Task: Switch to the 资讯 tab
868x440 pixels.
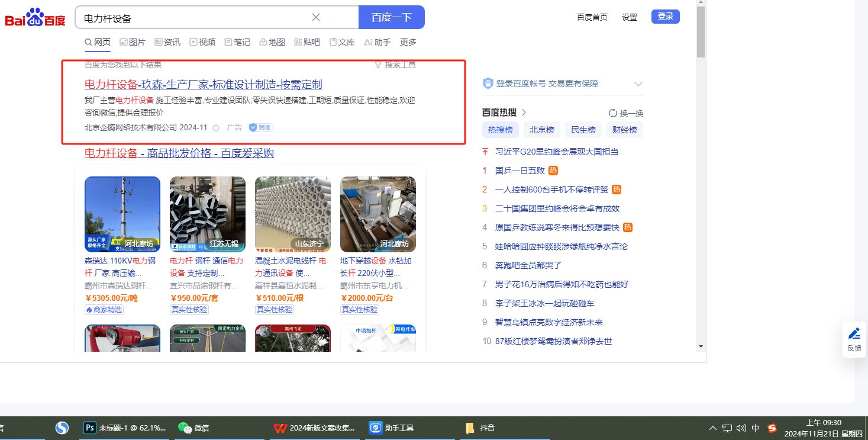Action: [x=167, y=42]
